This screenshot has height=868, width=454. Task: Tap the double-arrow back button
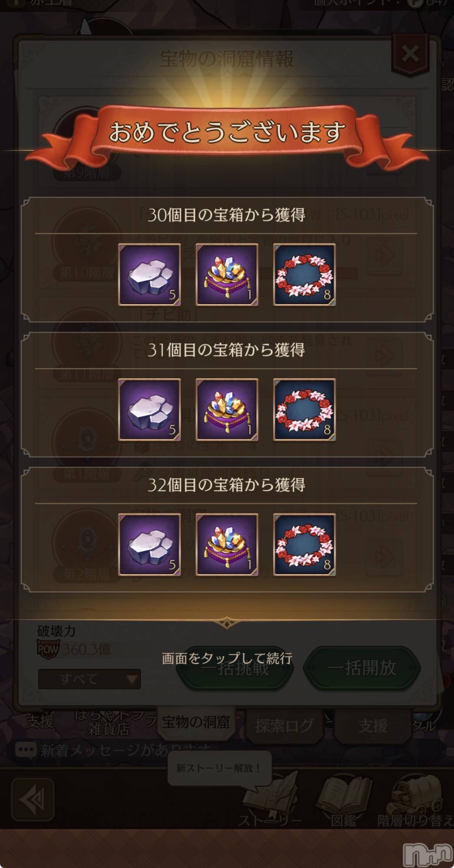coord(33,799)
